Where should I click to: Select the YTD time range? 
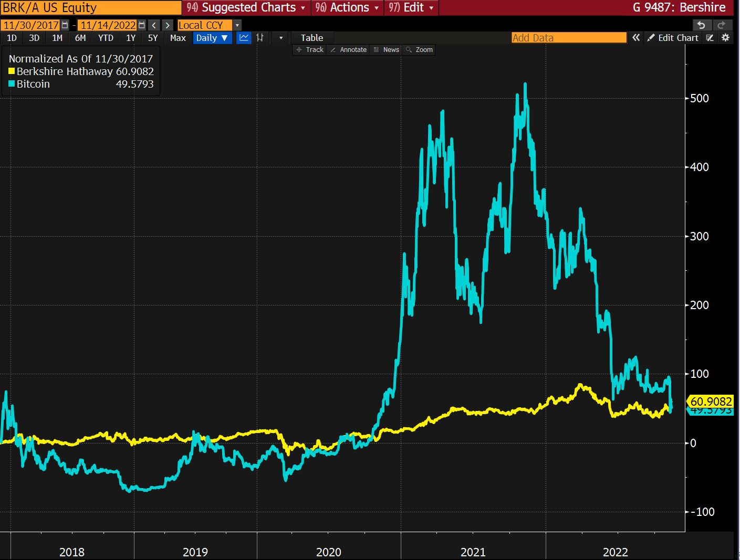(x=106, y=38)
